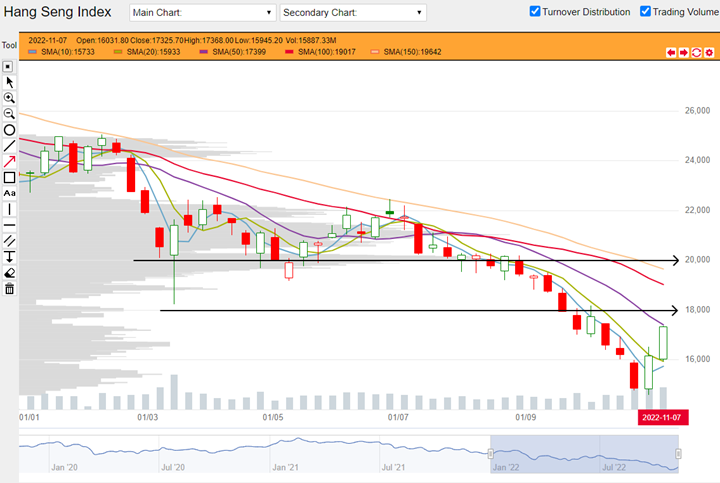The image size is (720, 483).
Task: Grab the left handle of range navigator
Action: click(x=490, y=454)
